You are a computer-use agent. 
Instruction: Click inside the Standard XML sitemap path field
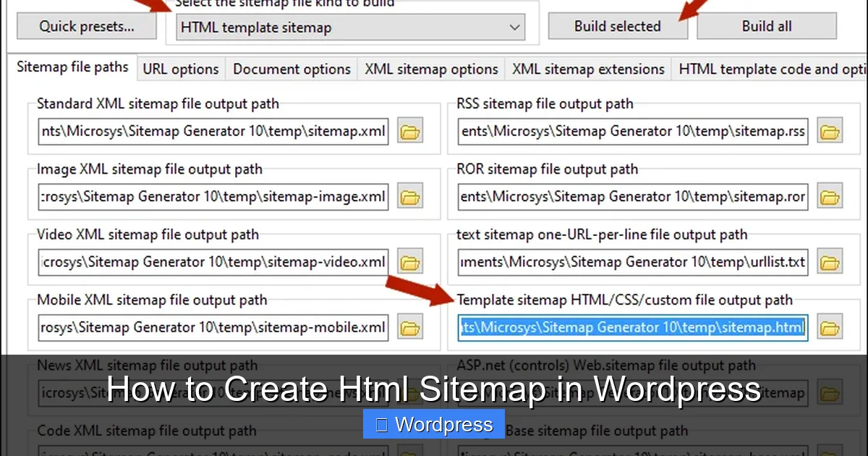point(213,131)
